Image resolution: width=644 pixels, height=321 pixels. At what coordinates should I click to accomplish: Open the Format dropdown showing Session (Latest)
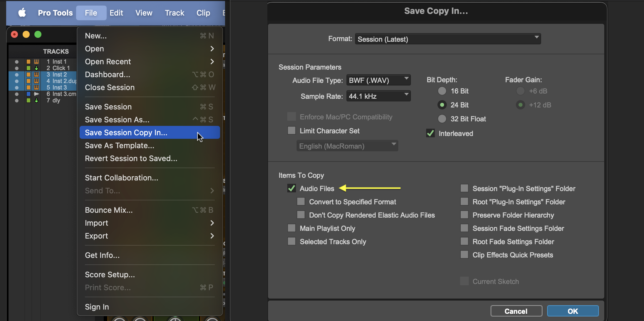[x=448, y=39]
